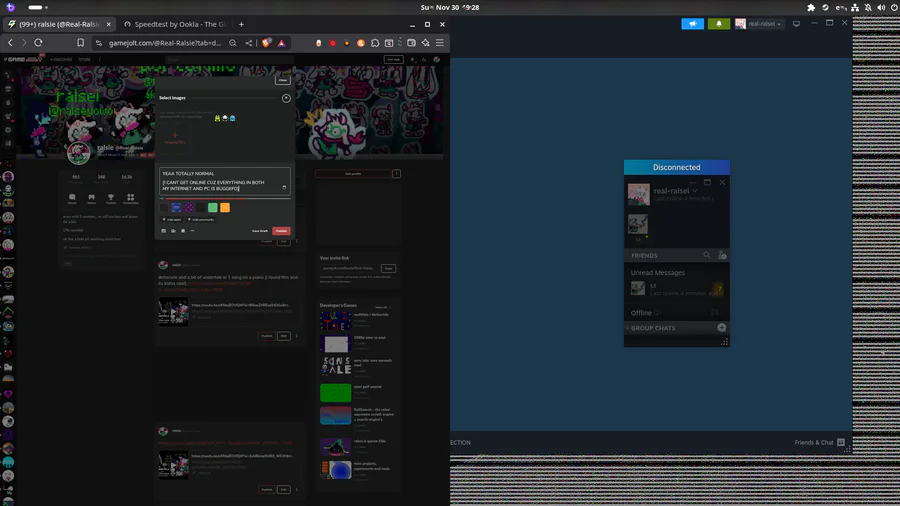Open the browser hamburger menu
This screenshot has height=506, width=900.
(440, 43)
